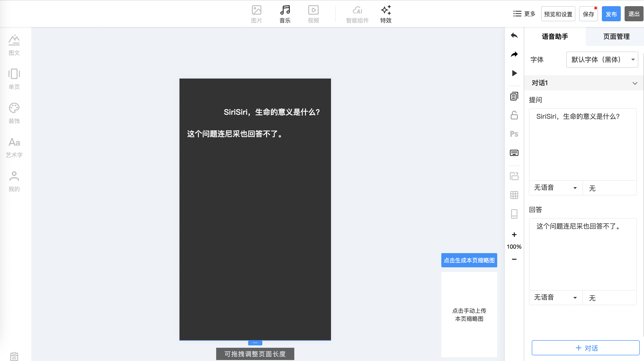The image size is (644, 361).
Task: Collapse the 对话1 section
Action: (635, 83)
